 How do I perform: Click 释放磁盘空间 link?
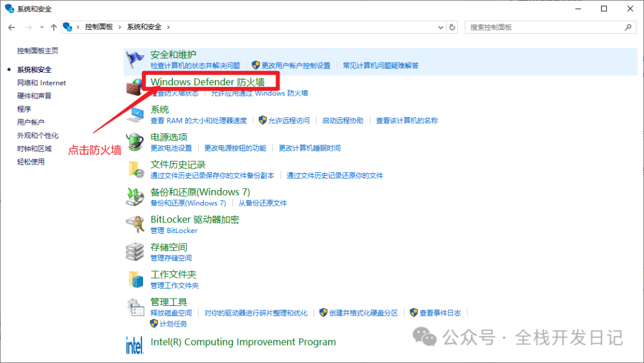click(171, 314)
